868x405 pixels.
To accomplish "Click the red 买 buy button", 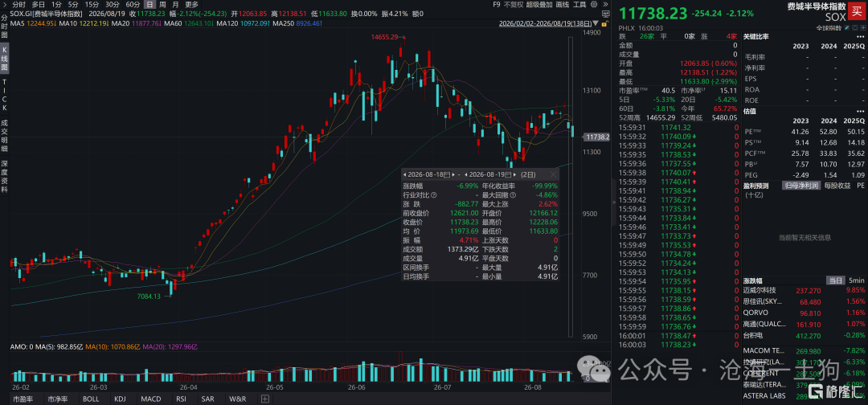I will 857,11.
